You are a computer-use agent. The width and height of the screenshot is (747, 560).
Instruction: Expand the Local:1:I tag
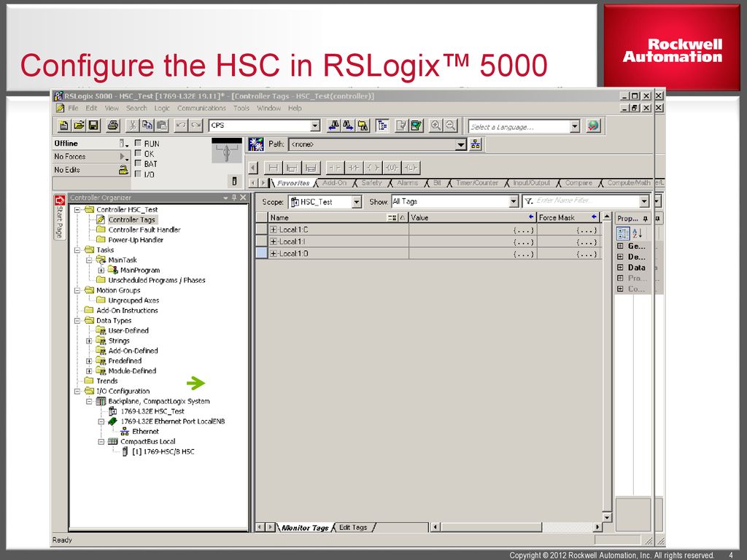[274, 241]
